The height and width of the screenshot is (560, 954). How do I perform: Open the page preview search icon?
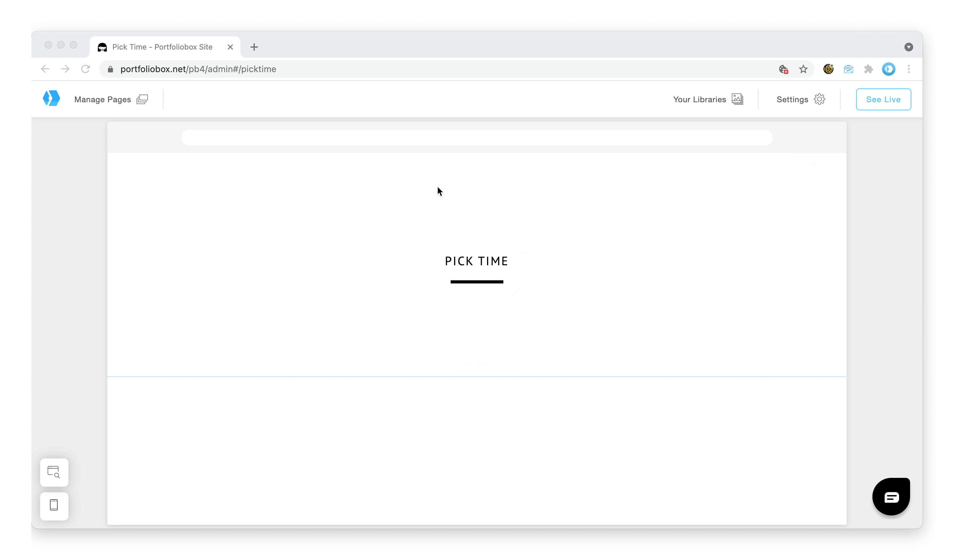[x=54, y=472]
